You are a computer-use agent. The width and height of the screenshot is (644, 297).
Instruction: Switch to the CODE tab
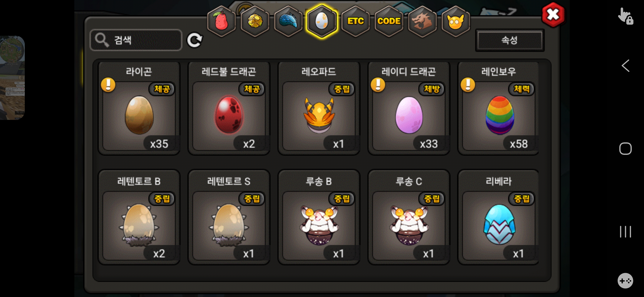point(389,21)
